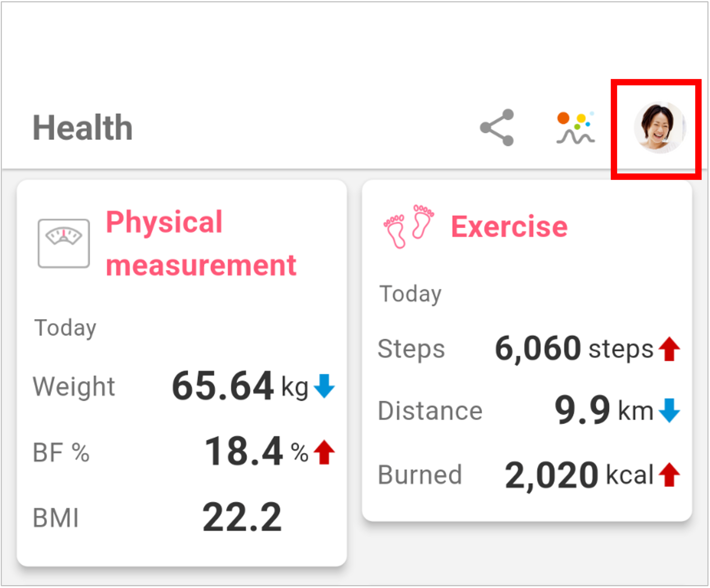Screen dimensions: 710x588
Task: Click the Health page title
Action: (x=83, y=128)
